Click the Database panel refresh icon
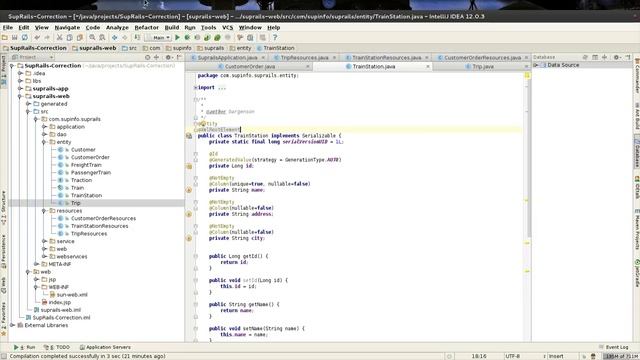Screen dimensions: 640x360 585,58
